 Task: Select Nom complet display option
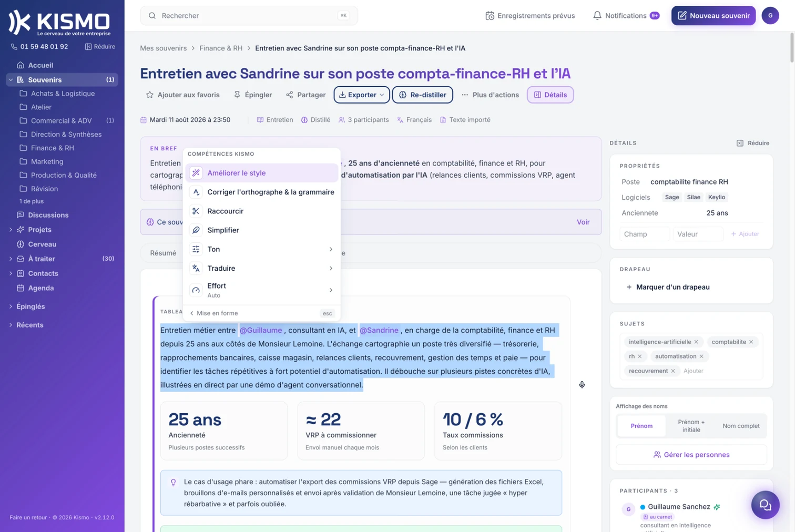coord(741,426)
